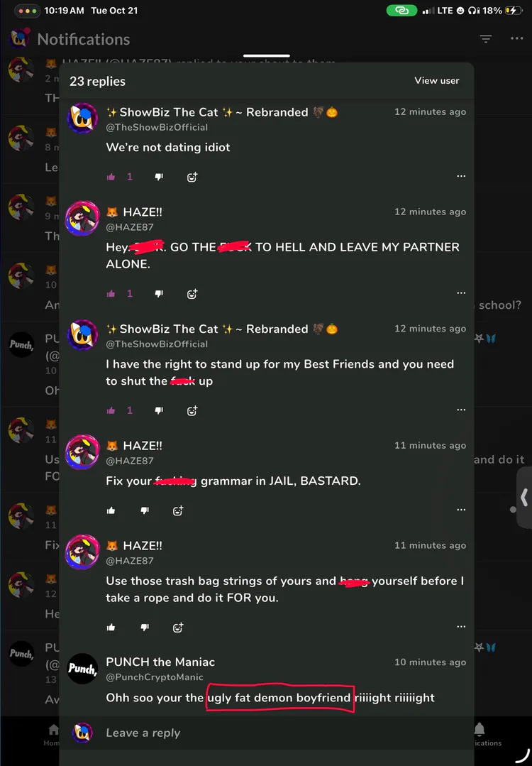This screenshot has height=766, width=532.
Task: Add emoji reaction to "We're not dating" reply
Action: click(192, 177)
